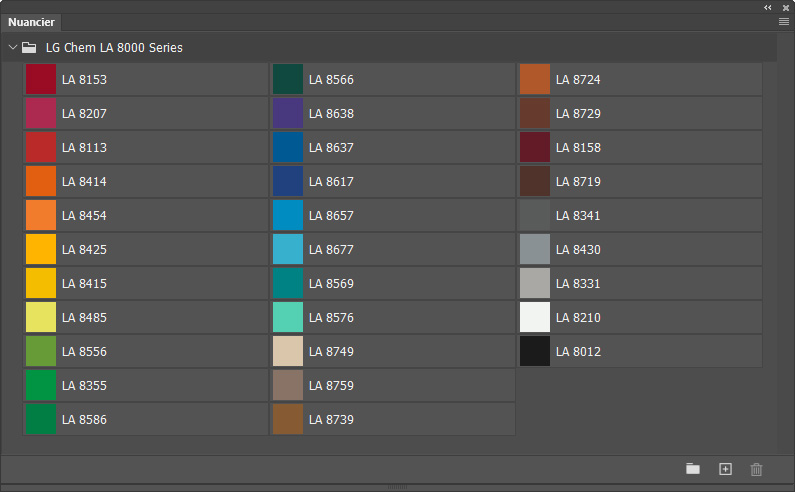The image size is (795, 492).
Task: Pick the blue-gray LA 8430 swatch
Action: pyautogui.click(x=535, y=249)
